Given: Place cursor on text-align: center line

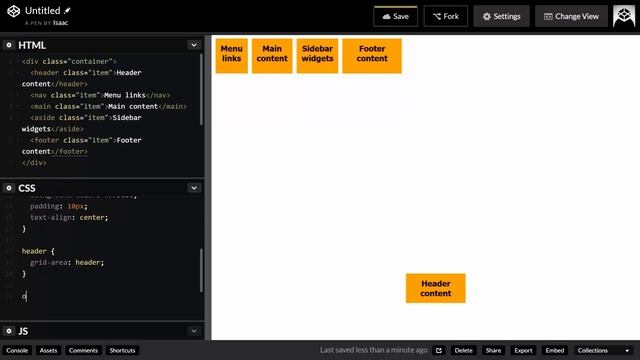Looking at the screenshot, I should [x=69, y=218].
